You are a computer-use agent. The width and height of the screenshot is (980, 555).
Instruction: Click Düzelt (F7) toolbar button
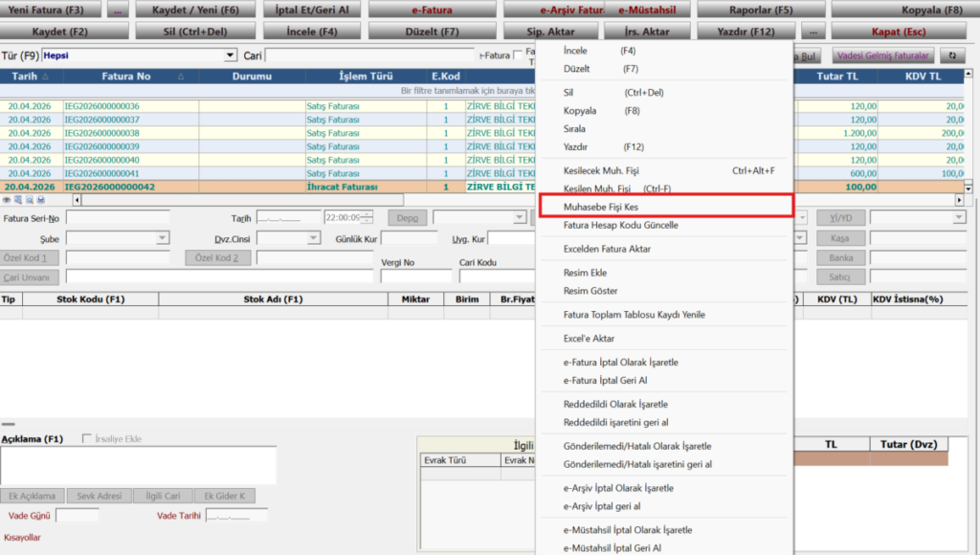click(432, 32)
